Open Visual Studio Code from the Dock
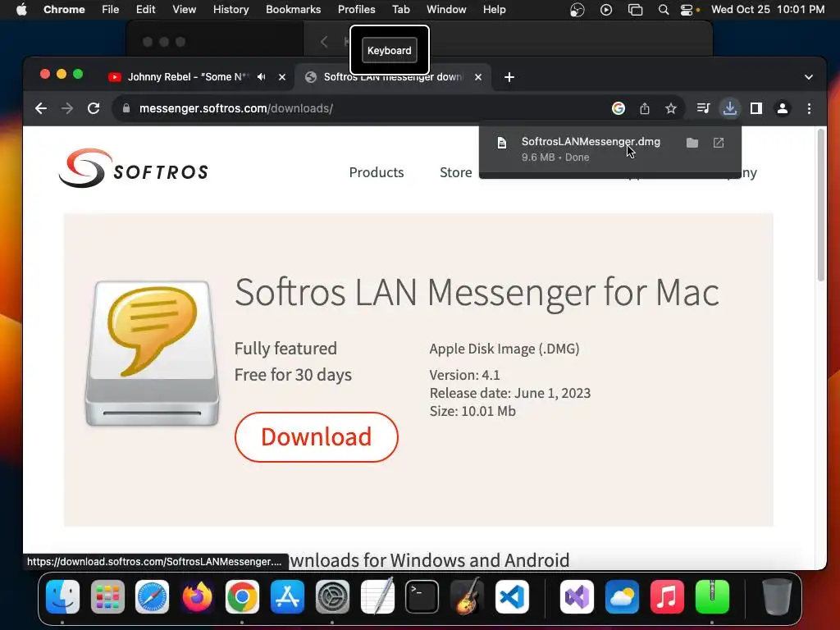Screen dimensions: 840x630 coord(512,597)
